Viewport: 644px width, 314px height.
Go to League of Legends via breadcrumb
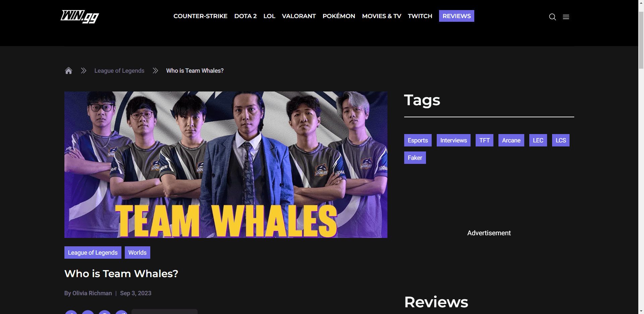[x=119, y=70]
